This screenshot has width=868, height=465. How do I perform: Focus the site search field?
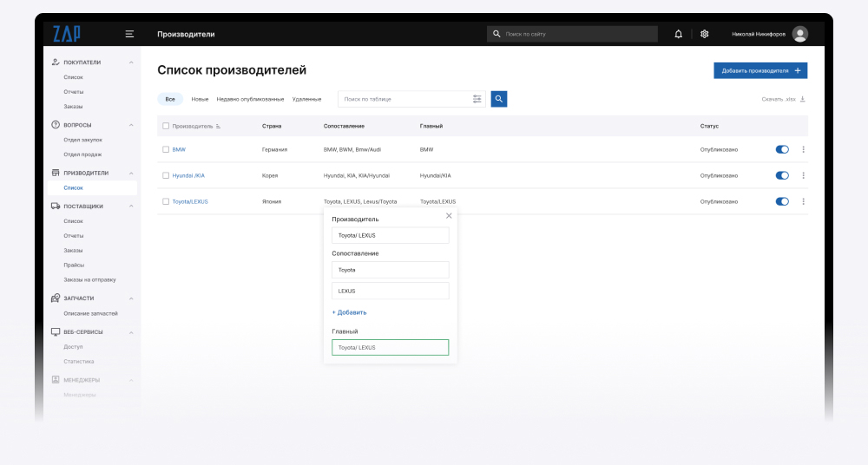(572, 34)
